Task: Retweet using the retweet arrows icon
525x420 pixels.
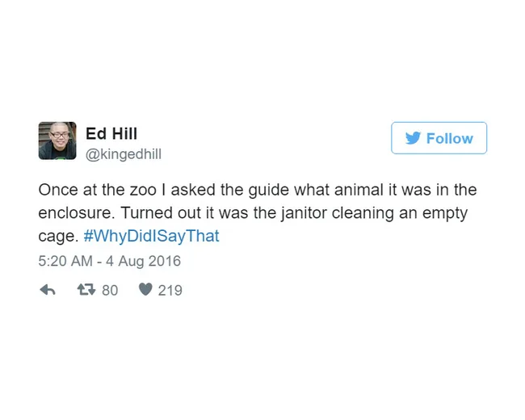Action: point(86,289)
